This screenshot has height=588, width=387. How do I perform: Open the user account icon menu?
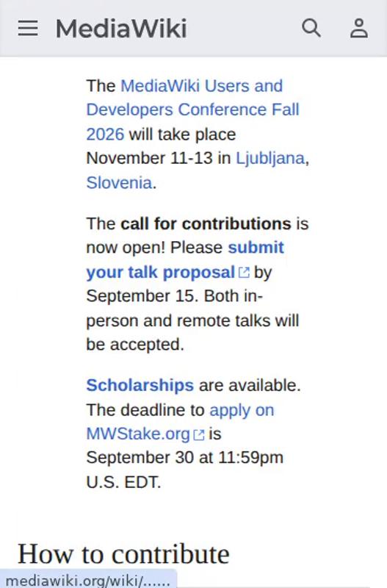pos(359,28)
